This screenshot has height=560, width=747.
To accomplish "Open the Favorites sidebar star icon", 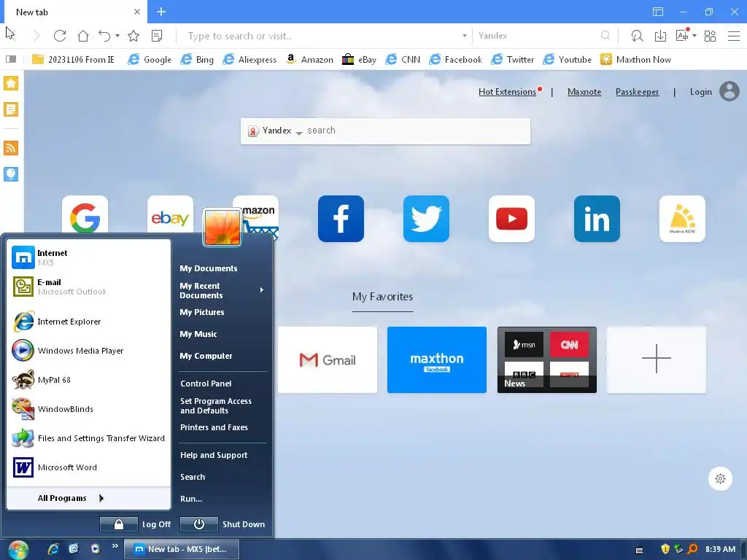I will pyautogui.click(x=11, y=83).
